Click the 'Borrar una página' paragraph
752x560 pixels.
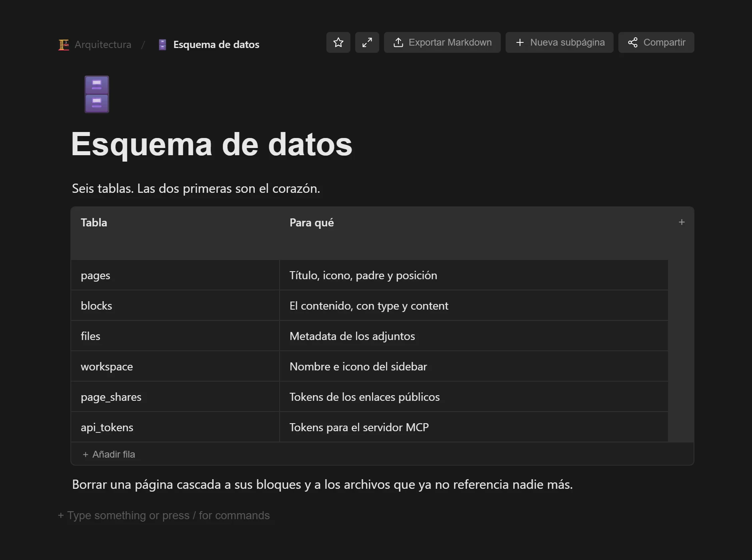coord(322,484)
